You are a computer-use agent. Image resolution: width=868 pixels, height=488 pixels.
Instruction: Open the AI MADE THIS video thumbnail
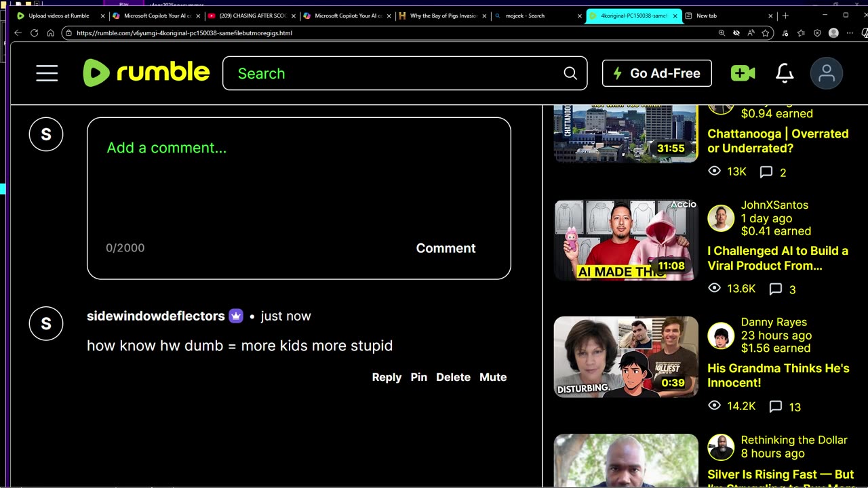click(x=626, y=240)
